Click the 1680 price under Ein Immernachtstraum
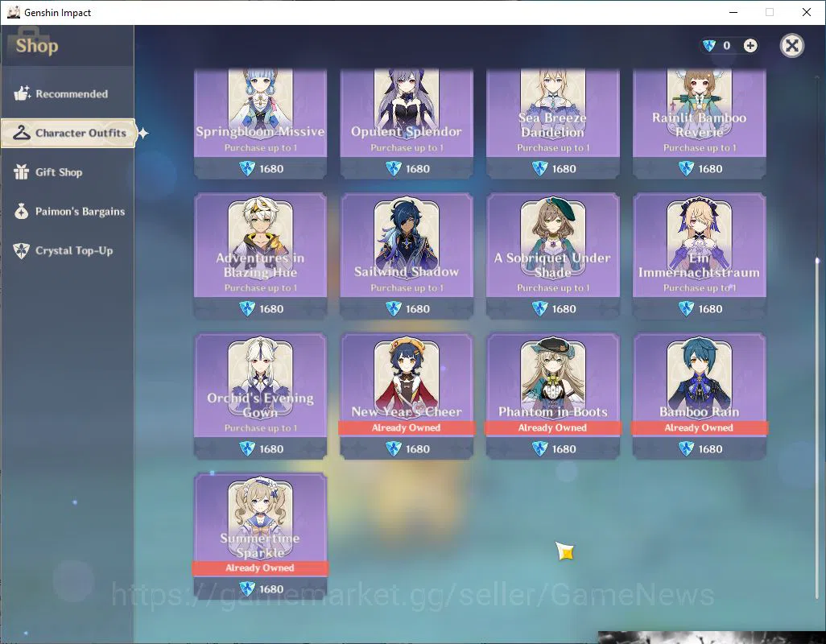Image resolution: width=826 pixels, height=644 pixels. [710, 309]
